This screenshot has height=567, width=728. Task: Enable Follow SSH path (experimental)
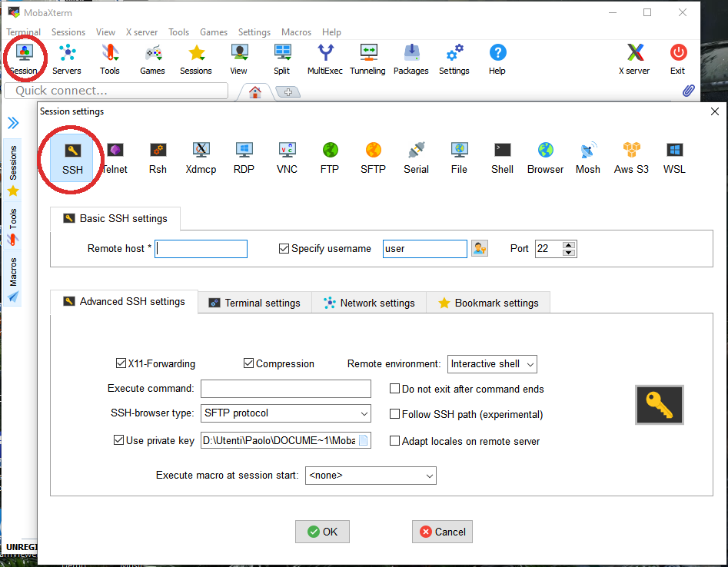[394, 414]
